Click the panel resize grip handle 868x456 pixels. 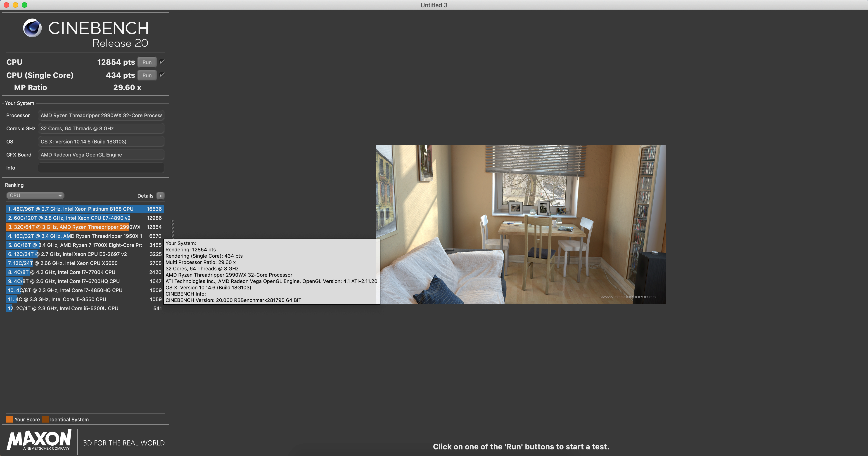pos(173,229)
